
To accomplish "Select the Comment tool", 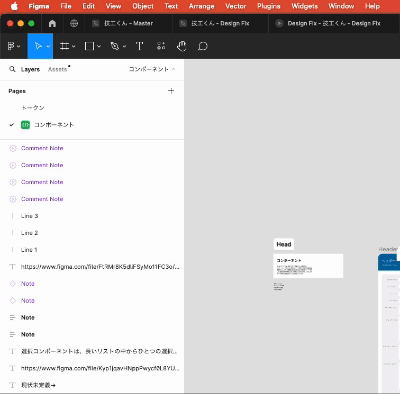I will tap(203, 46).
